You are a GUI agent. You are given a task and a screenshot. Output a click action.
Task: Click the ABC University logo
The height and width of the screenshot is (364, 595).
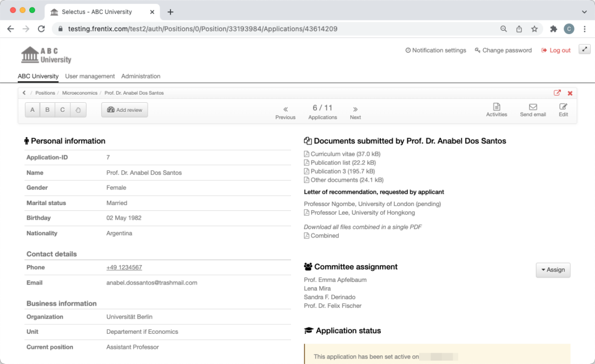46,54
